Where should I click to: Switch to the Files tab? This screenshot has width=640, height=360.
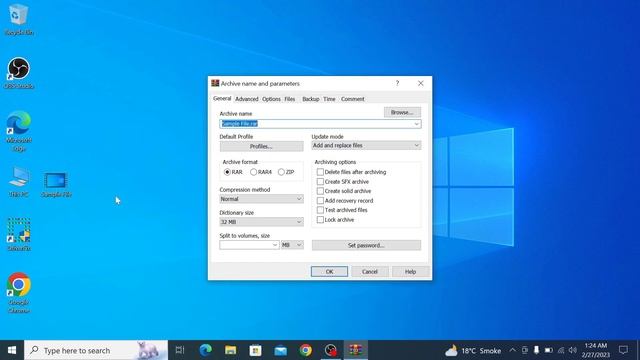point(290,99)
